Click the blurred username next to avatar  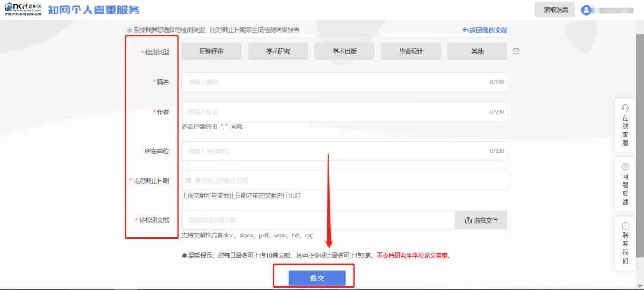point(615,10)
